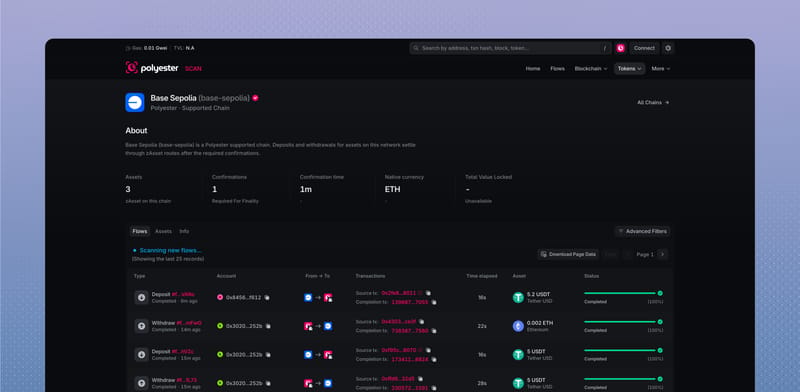This screenshot has height=392, width=800.
Task: Copy account address 0x8456..f612
Action: [x=267, y=298]
